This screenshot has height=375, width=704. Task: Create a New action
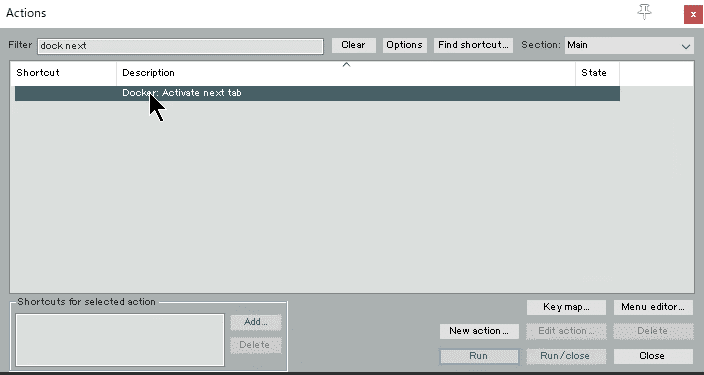click(x=479, y=331)
